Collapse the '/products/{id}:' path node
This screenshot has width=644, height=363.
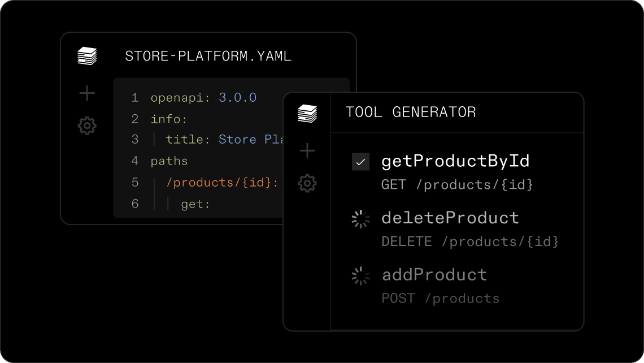(221, 183)
